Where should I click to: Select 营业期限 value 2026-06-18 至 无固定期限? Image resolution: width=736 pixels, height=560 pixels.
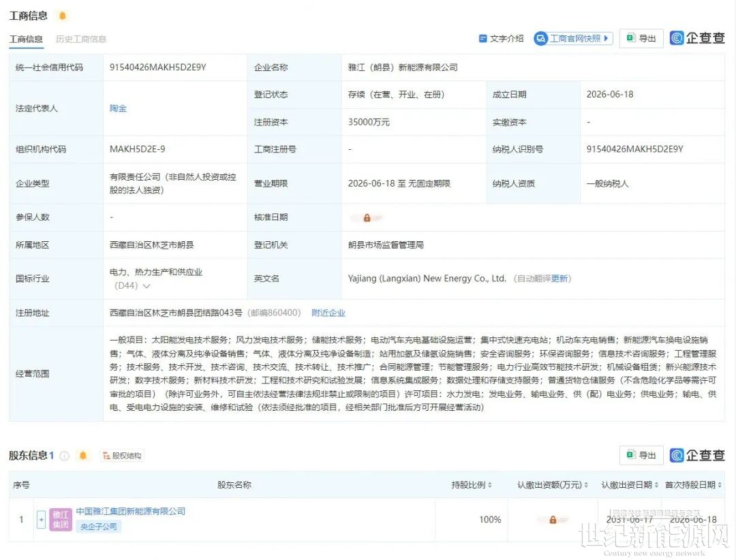coord(399,183)
